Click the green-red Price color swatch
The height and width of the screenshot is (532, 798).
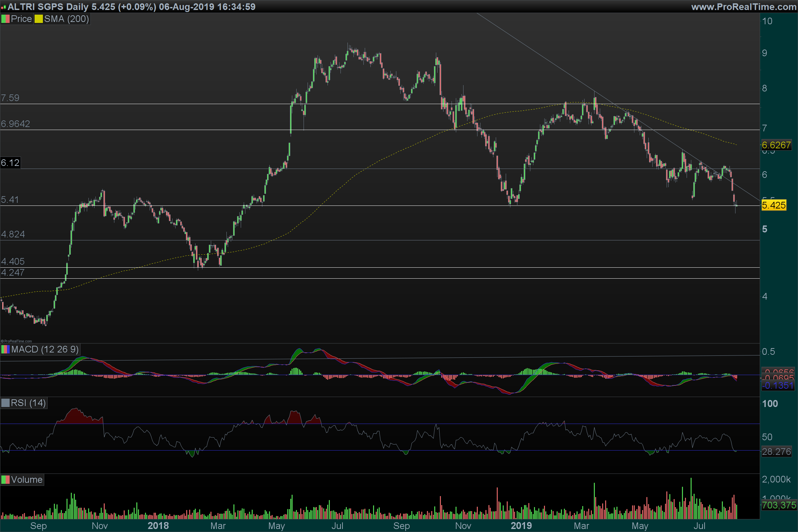click(x=5, y=19)
